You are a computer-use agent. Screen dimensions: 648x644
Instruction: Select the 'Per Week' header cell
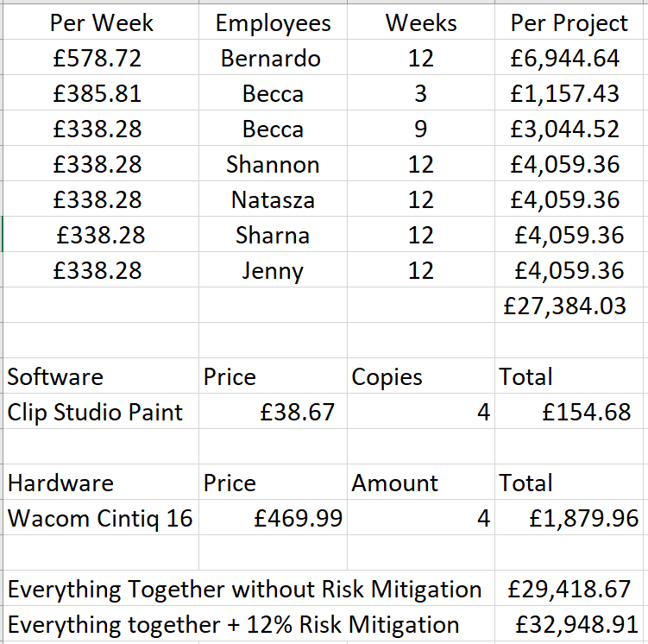(x=102, y=23)
